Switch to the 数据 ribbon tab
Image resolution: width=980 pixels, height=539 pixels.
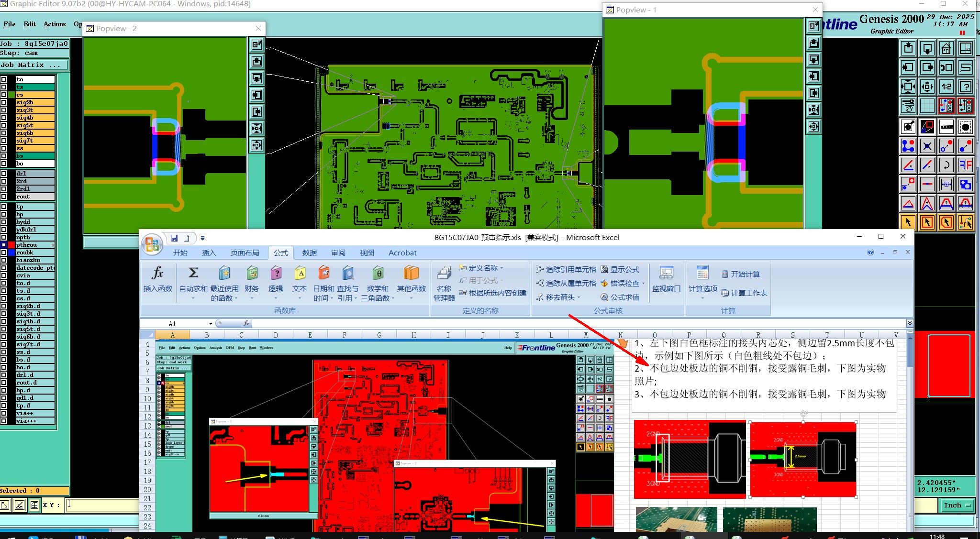309,253
